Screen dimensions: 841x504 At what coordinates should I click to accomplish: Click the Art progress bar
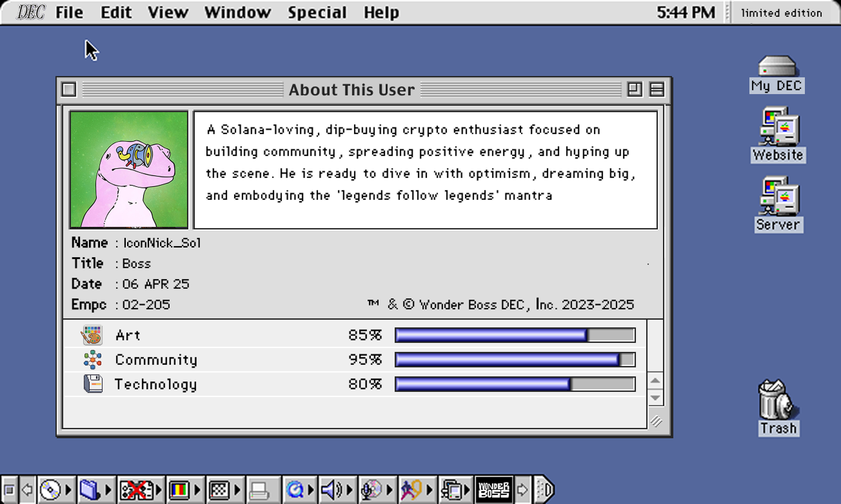pyautogui.click(x=515, y=335)
